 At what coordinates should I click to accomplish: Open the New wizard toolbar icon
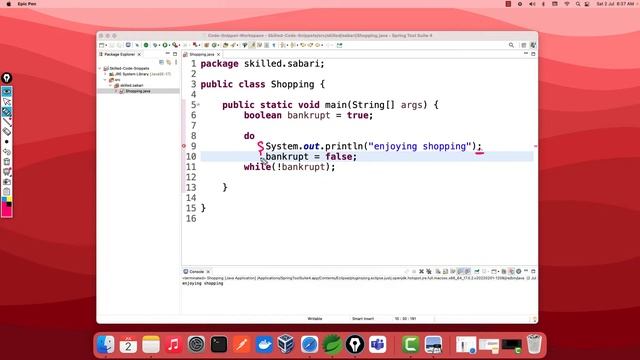pos(102,45)
